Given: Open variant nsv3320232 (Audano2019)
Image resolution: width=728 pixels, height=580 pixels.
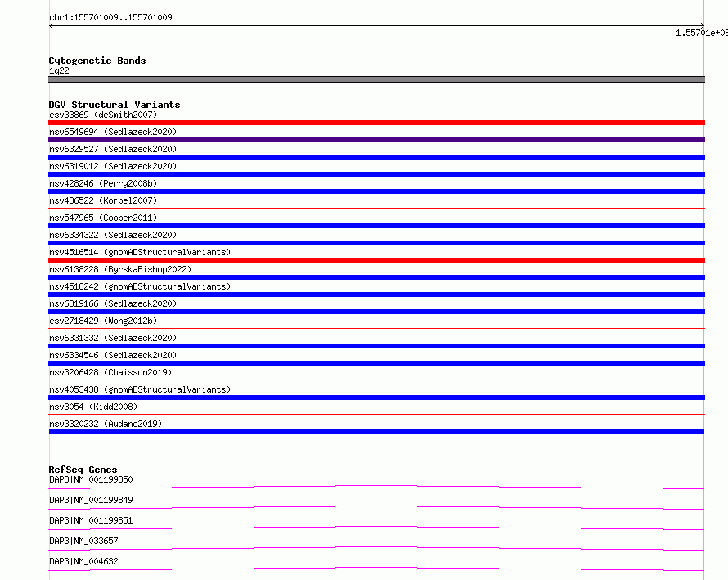Looking at the screenshot, I should pos(106,424).
